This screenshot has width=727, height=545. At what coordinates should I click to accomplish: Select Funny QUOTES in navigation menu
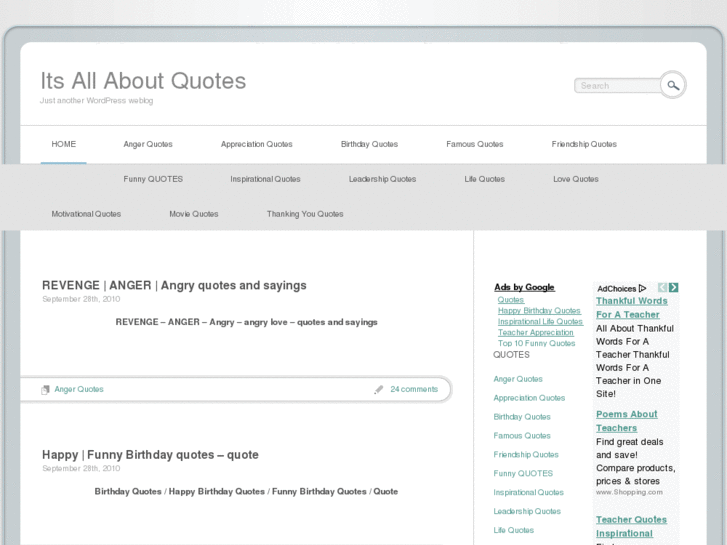[x=153, y=179]
